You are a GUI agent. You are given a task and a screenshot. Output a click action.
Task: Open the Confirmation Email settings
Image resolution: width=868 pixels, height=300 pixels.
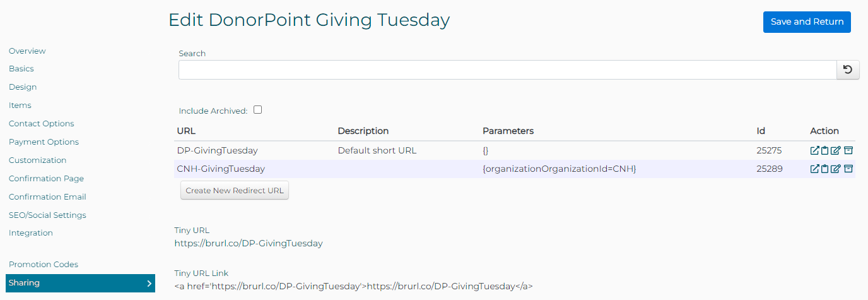(47, 196)
